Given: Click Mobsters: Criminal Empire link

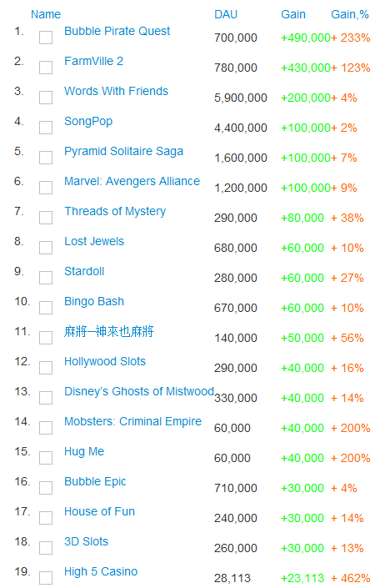Looking at the screenshot, I should pyautogui.click(x=133, y=421).
